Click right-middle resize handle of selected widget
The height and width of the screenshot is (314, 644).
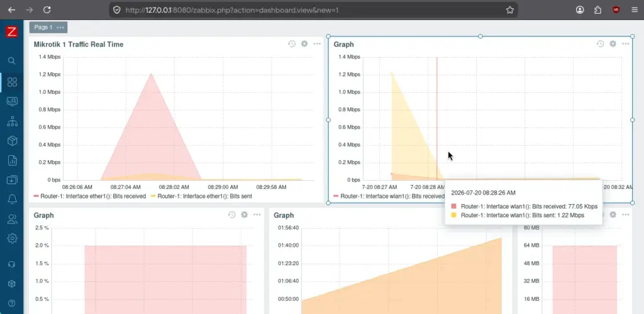coord(633,120)
